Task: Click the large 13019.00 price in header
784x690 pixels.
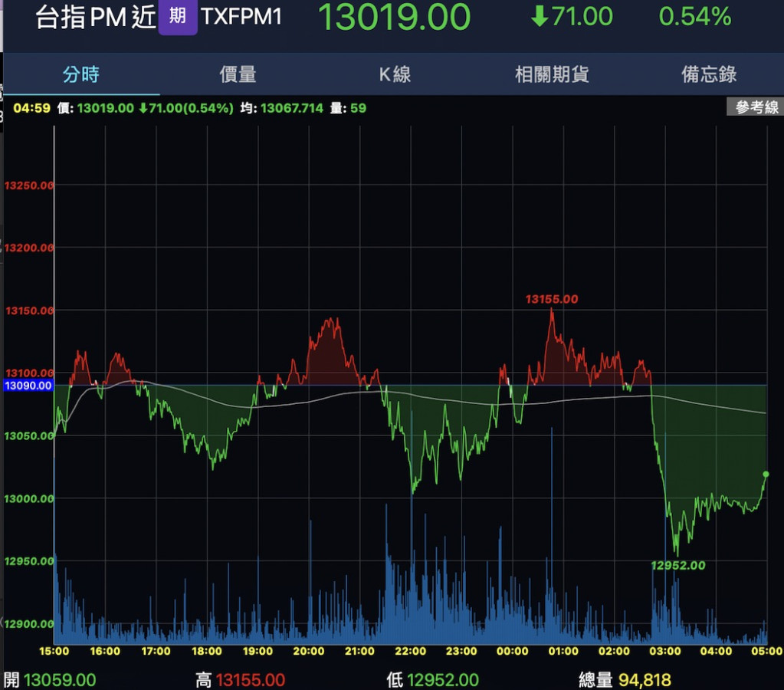Action: point(394,18)
